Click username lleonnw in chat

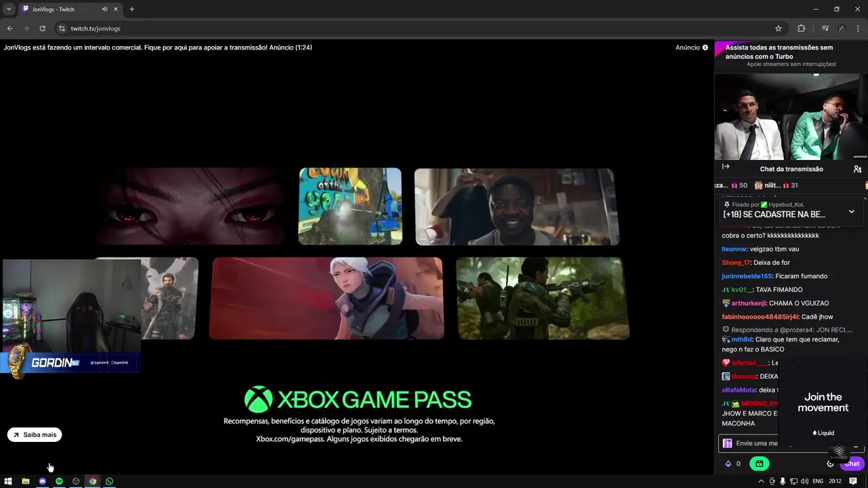pos(734,249)
